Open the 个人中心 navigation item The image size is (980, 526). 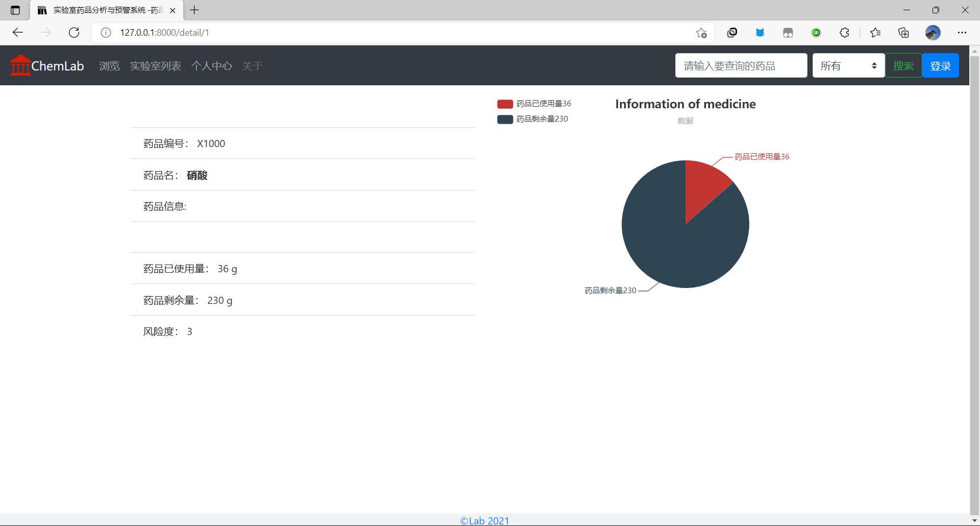211,66
